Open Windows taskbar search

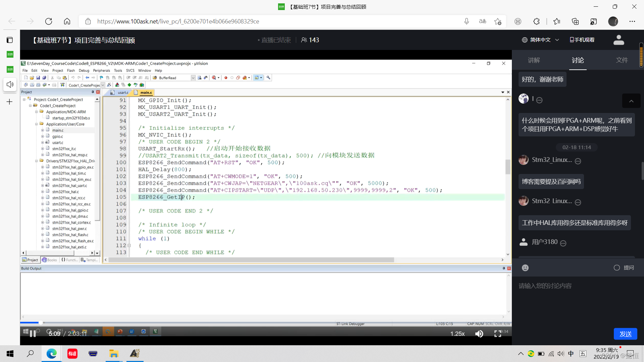30,353
